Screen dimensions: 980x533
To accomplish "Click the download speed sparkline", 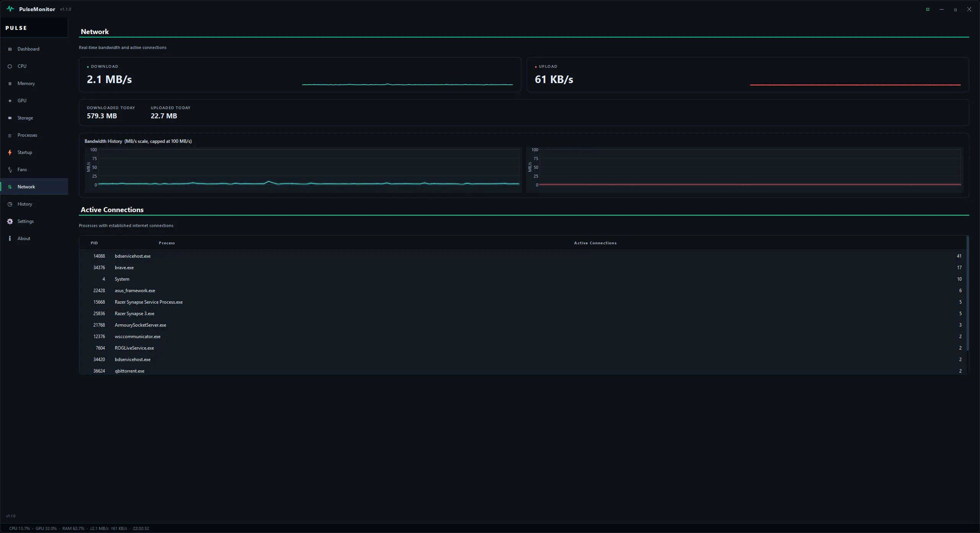I will click(407, 84).
